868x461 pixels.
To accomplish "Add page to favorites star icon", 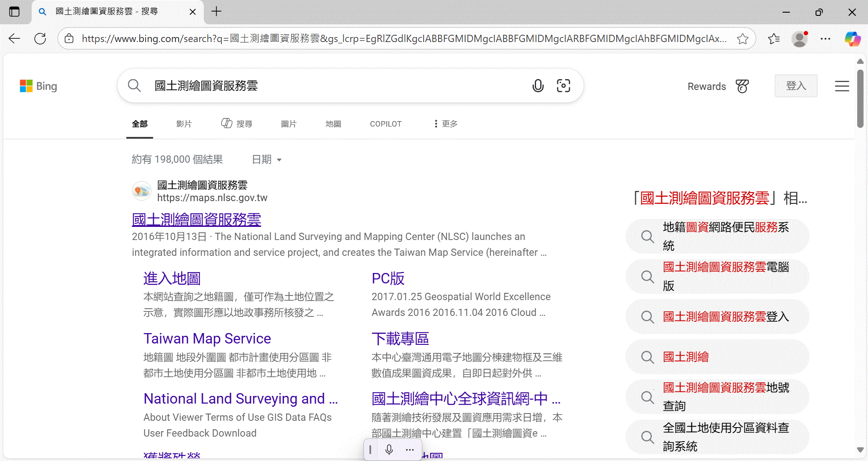I will pos(742,39).
